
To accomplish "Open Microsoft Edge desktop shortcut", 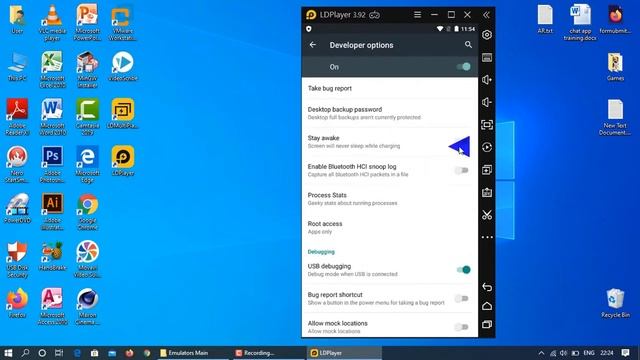I will 87,164.
